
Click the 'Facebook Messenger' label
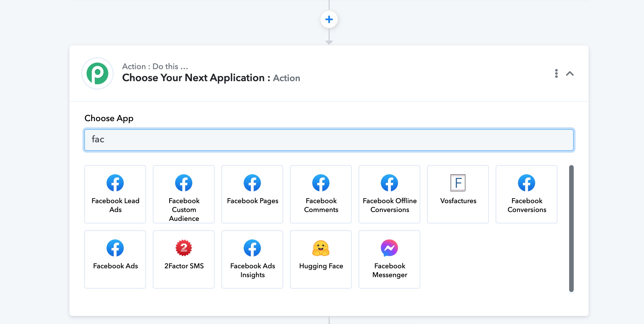coord(390,270)
